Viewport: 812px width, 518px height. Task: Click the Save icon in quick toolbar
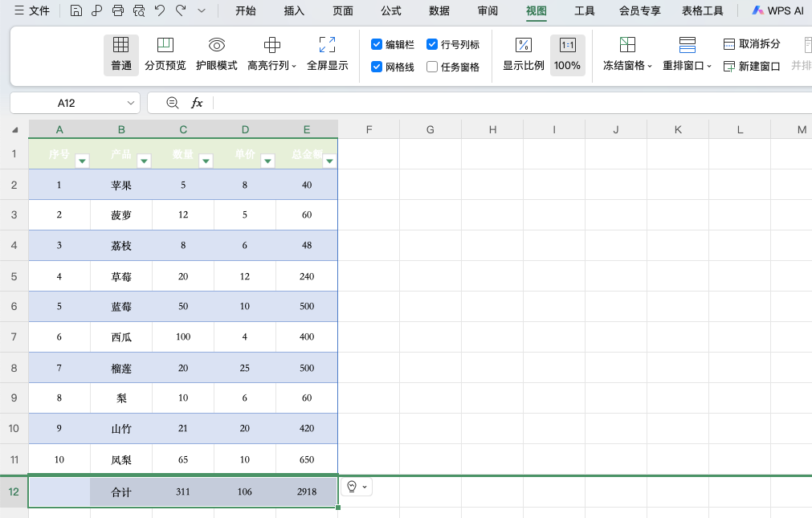coord(76,10)
